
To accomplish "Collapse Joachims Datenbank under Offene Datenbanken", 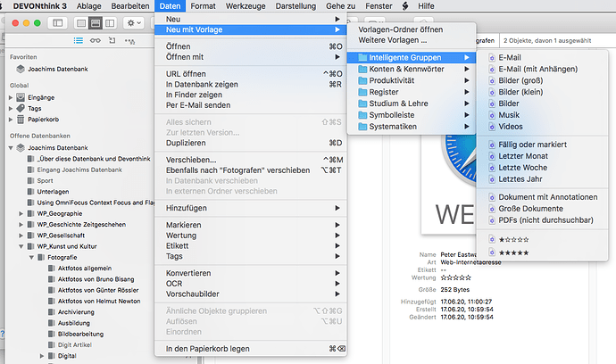I will click(11, 148).
